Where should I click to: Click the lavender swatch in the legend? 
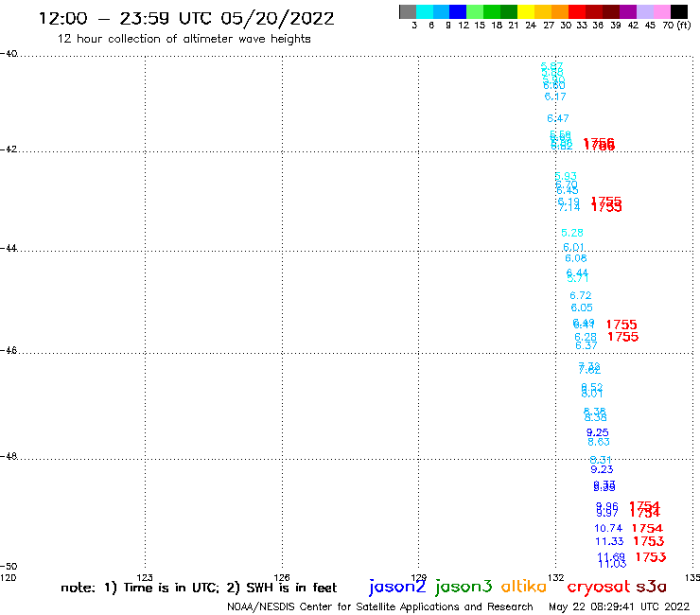[645, 11]
